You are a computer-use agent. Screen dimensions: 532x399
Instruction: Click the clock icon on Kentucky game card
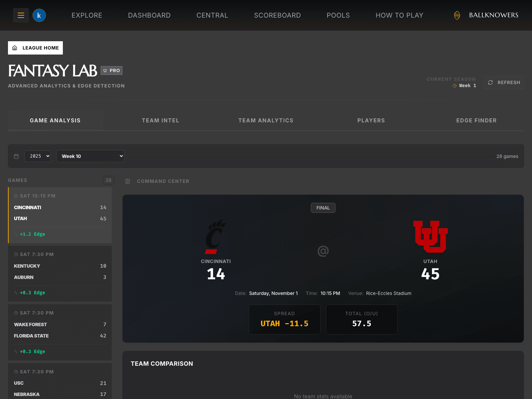point(16,254)
